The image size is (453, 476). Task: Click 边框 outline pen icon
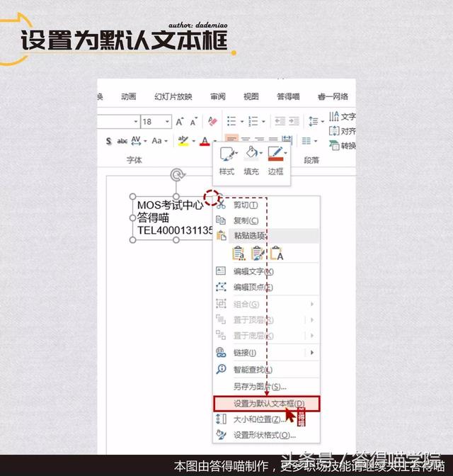[275, 154]
